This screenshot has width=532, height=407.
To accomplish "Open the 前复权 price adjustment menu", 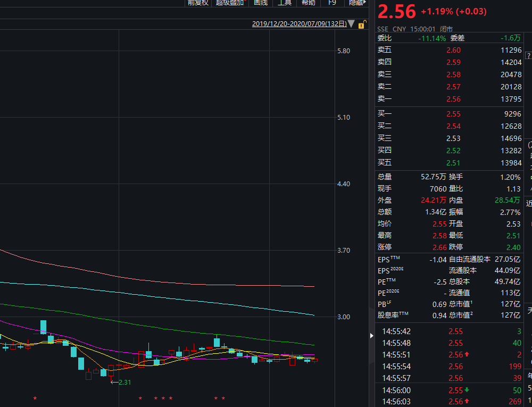I will 198,3.
